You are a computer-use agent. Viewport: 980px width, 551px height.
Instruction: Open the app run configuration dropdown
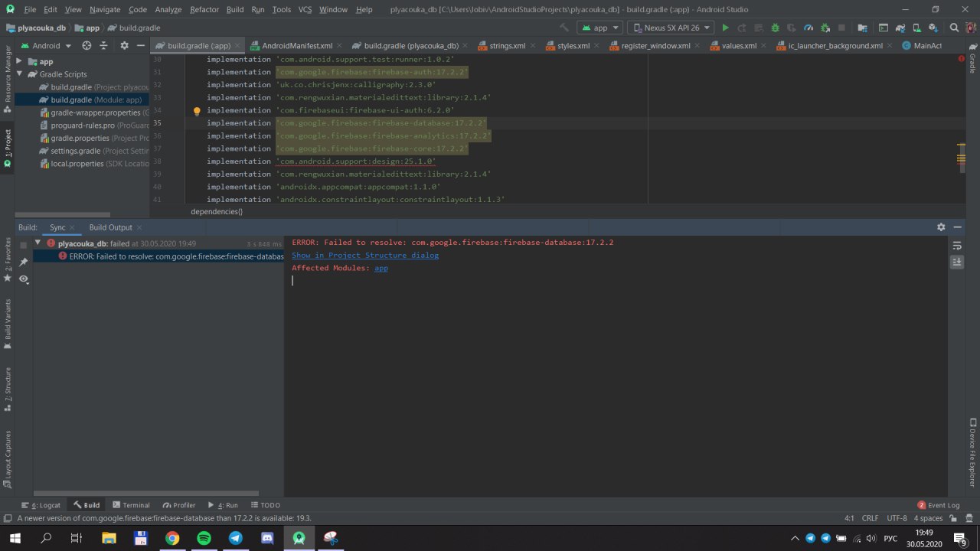click(599, 28)
